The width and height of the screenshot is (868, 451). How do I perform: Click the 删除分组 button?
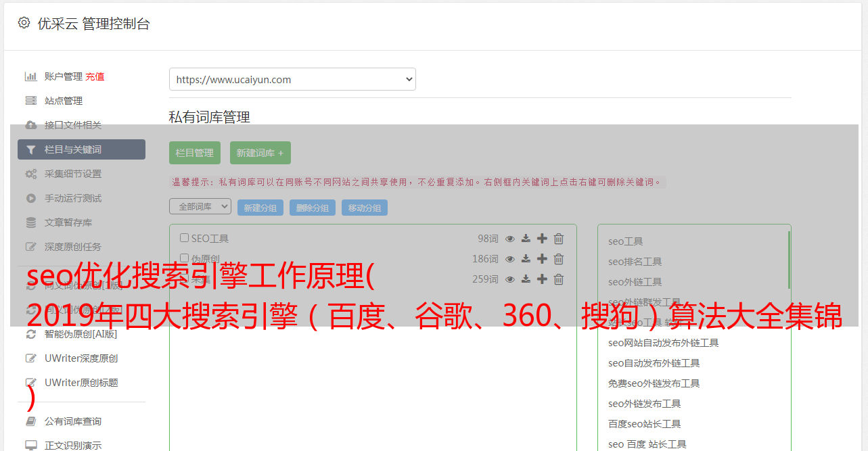tap(313, 208)
